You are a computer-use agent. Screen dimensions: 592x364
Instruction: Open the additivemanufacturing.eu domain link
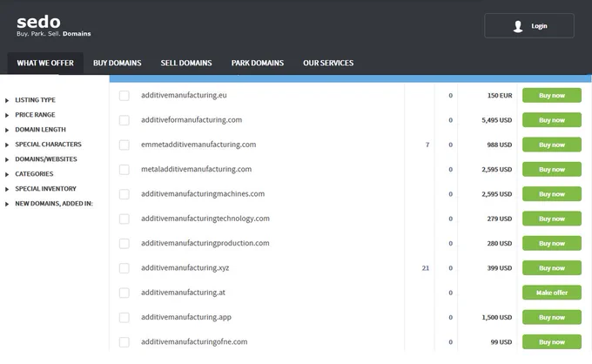[184, 95]
